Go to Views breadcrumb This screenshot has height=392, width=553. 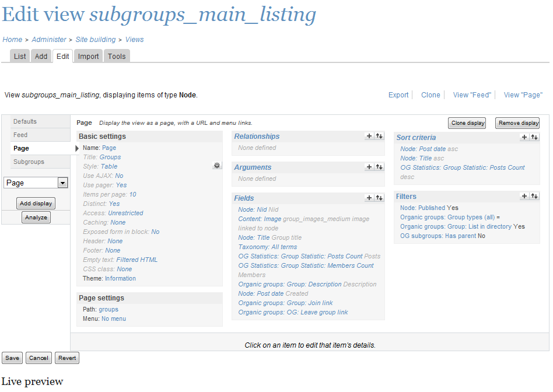pos(134,40)
